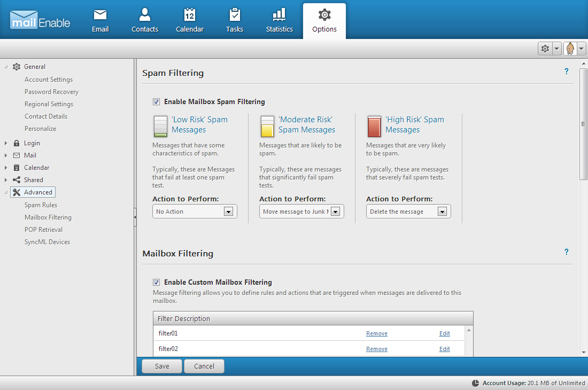Open help for Mailbox Filtering
This screenshot has width=588, height=390.
(x=566, y=252)
